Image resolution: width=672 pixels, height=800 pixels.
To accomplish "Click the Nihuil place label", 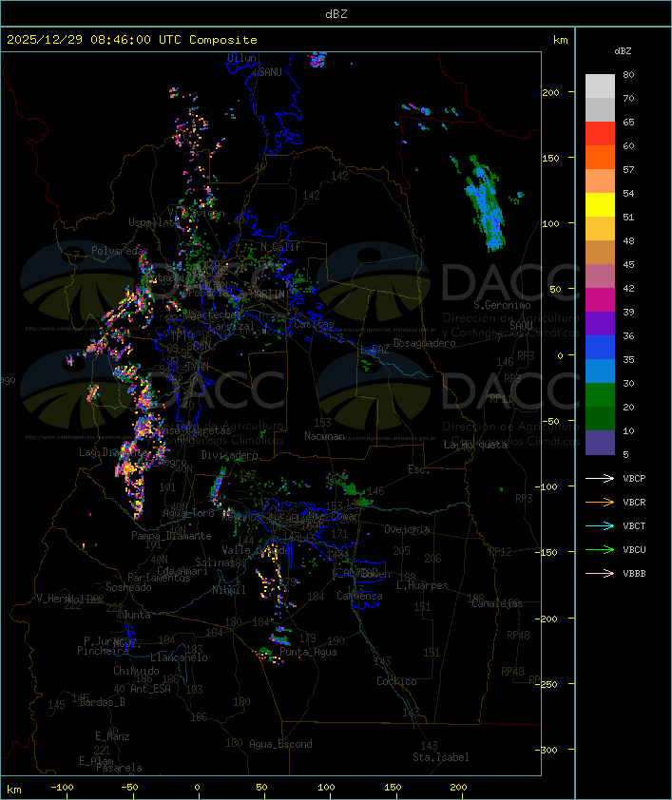I will click(229, 590).
